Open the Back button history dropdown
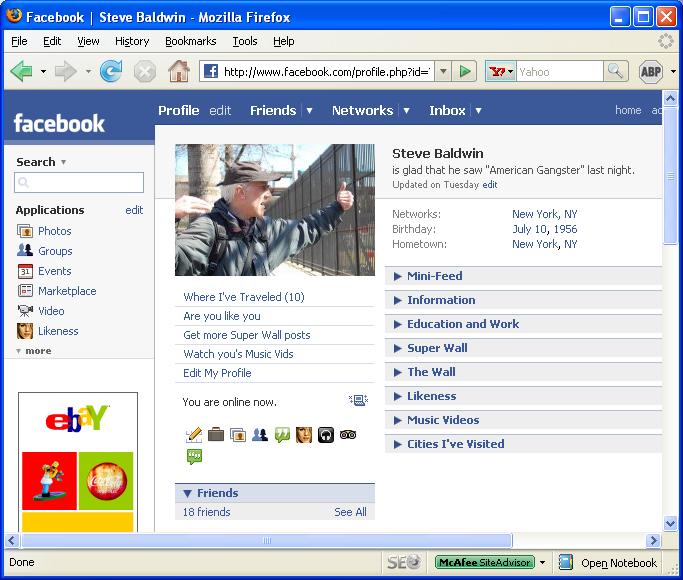Viewport: 683px width, 580px height. (x=43, y=71)
